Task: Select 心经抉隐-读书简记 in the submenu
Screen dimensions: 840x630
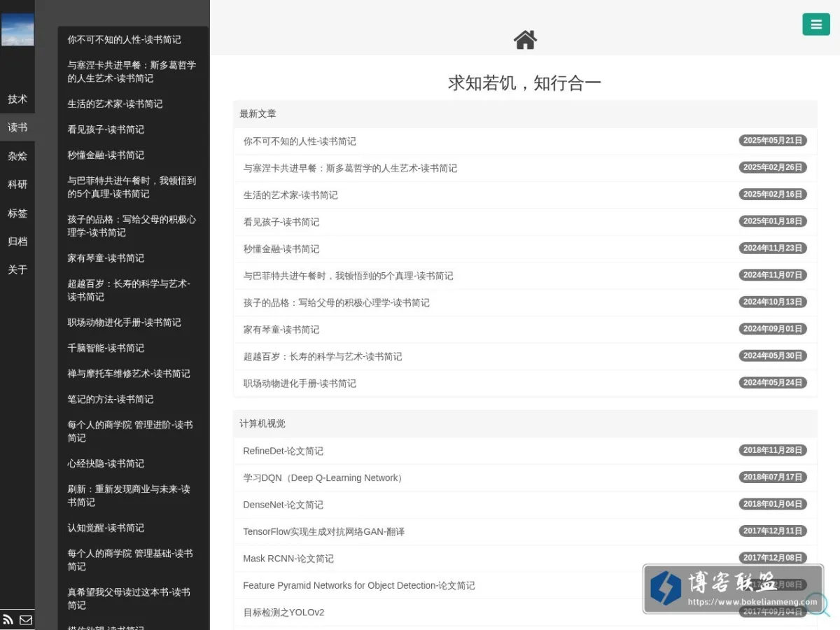Action: [133, 463]
